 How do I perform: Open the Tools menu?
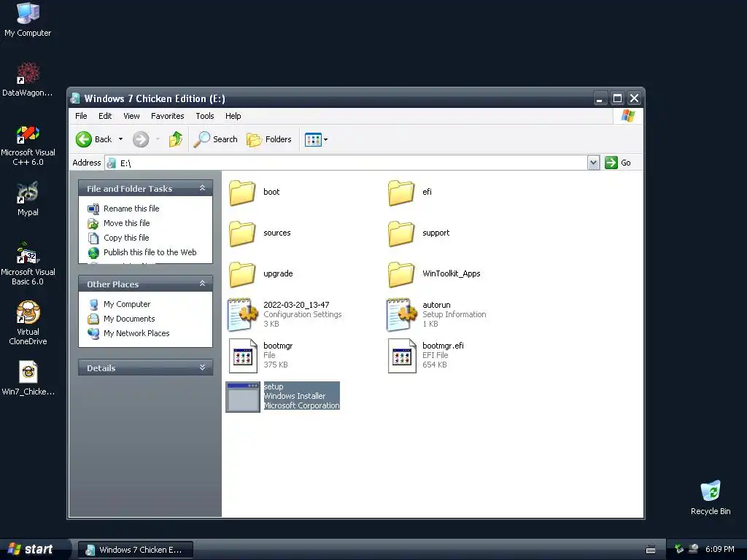coord(205,116)
